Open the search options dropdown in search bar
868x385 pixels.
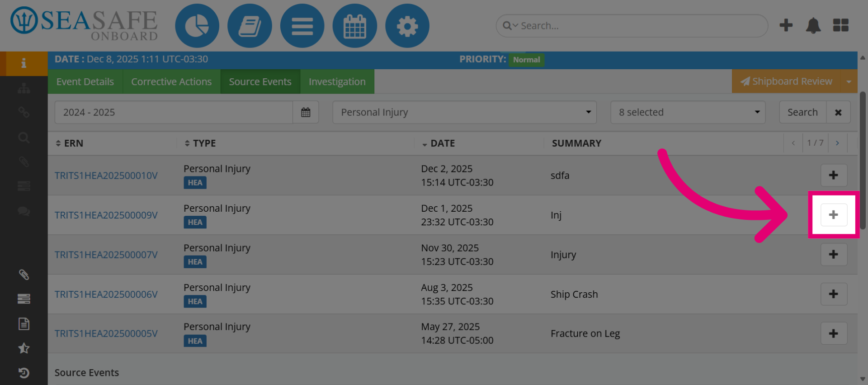point(510,26)
